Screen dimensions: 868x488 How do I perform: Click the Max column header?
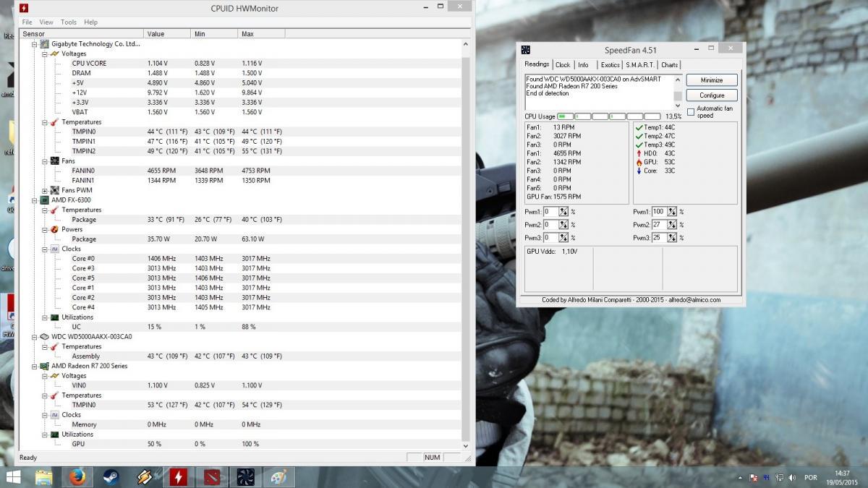click(x=261, y=33)
